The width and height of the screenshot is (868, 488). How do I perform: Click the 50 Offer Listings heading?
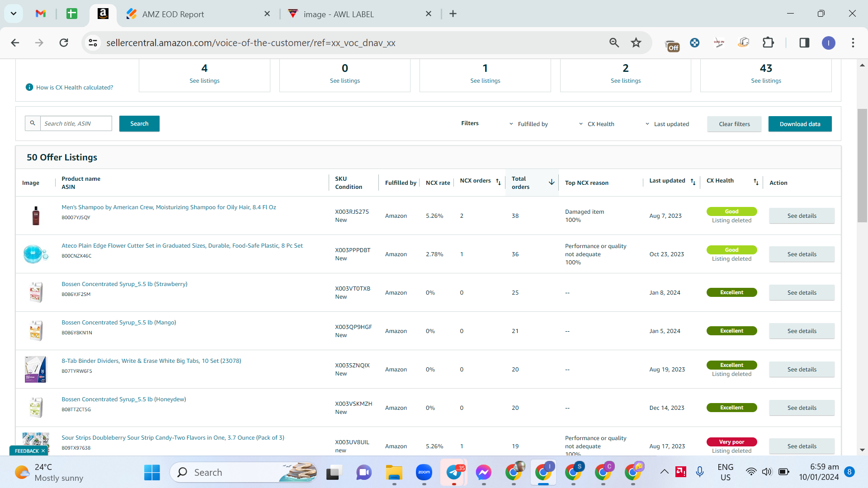pyautogui.click(x=62, y=157)
